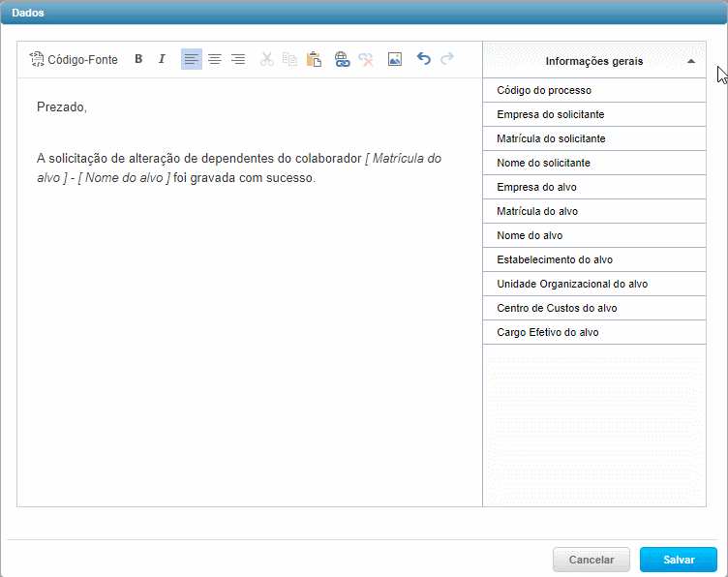Viewport: 728px width, 577px height.
Task: Align text to the right
Action: point(238,59)
